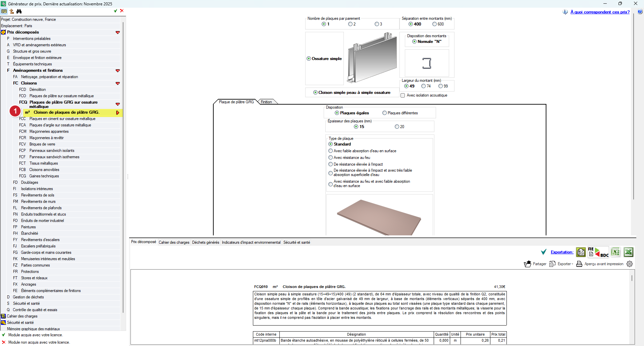Open FCO Plaques de plâtre sur ossature métallique
This screenshot has width=644, height=346.
click(62, 96)
